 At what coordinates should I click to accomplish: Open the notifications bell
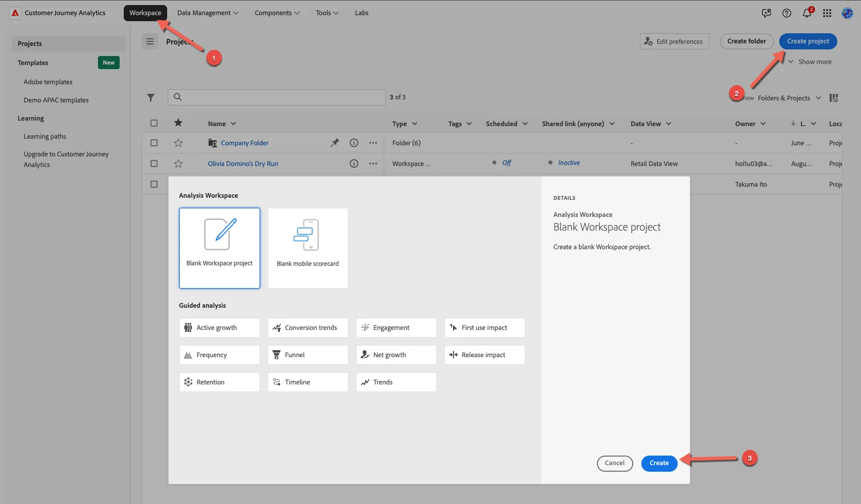coord(807,13)
